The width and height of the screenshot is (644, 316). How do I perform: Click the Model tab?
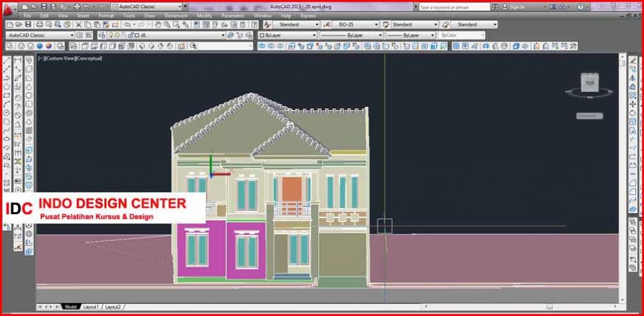coord(70,307)
